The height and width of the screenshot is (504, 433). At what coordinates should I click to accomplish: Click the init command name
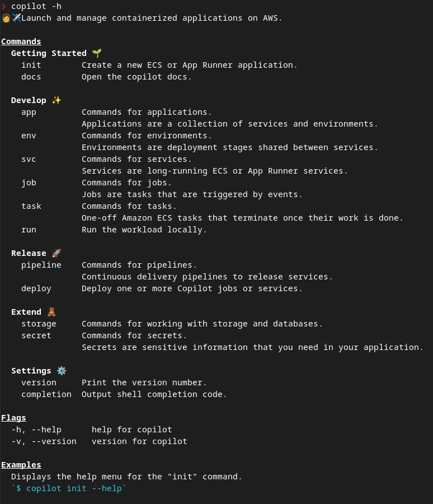pyautogui.click(x=31, y=65)
